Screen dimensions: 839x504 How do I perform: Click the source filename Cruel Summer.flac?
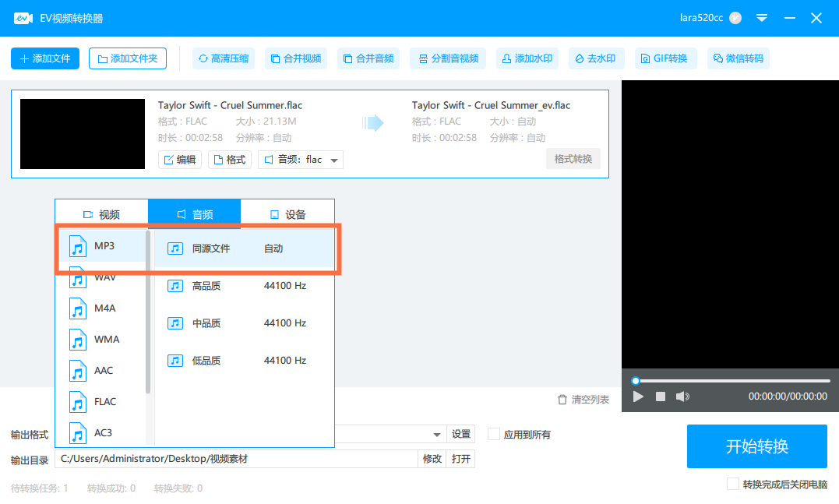[230, 105]
